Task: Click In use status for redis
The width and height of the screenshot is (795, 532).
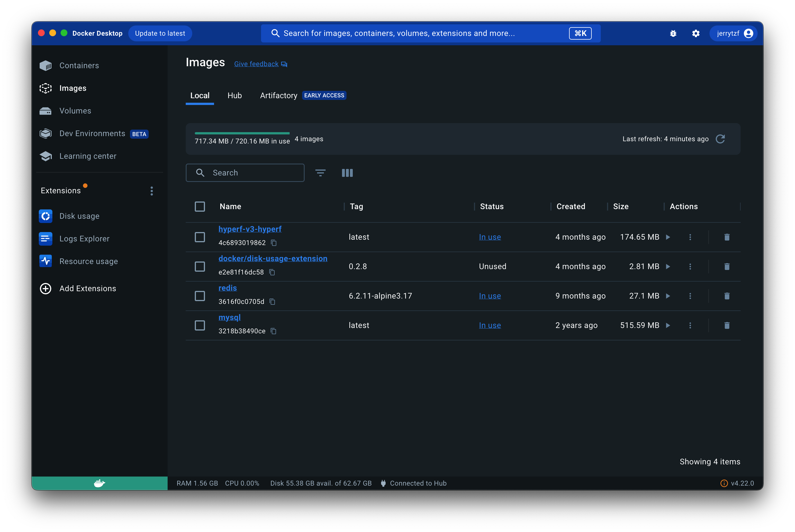Action: (x=490, y=296)
